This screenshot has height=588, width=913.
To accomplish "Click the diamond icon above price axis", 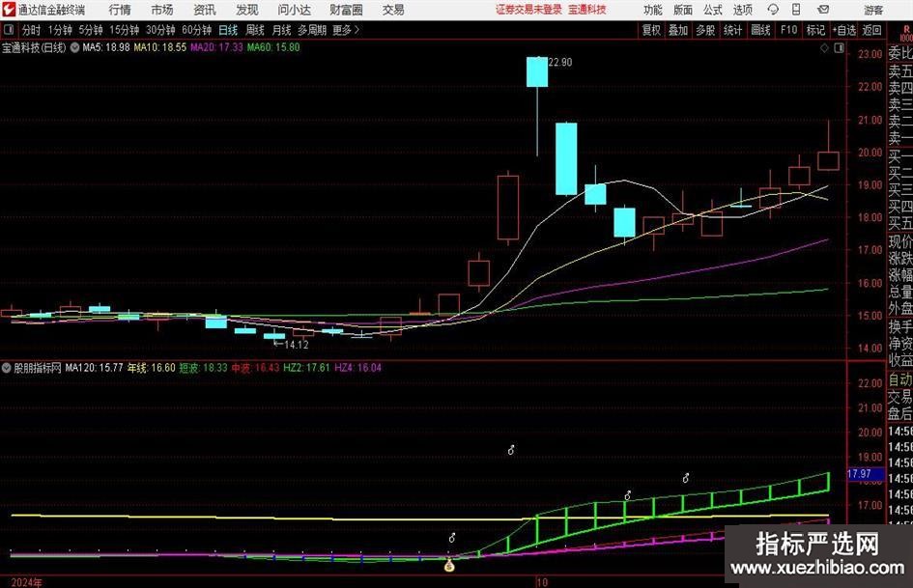I will click(824, 48).
